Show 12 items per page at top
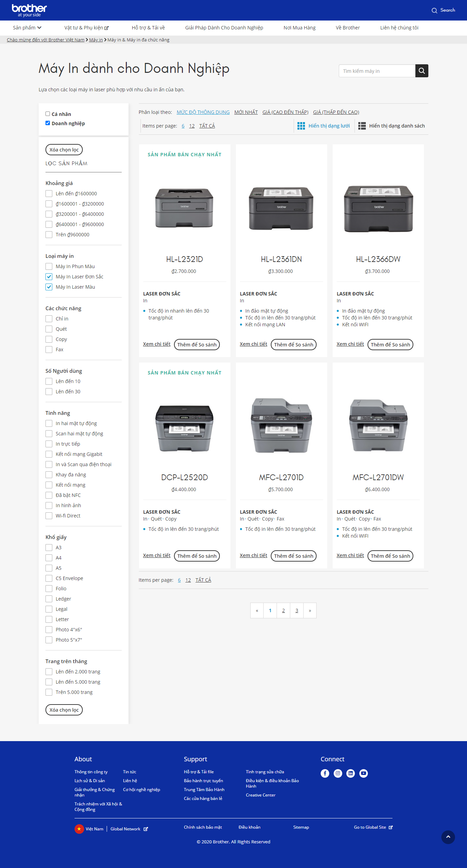This screenshot has width=467, height=868. pos(192,126)
